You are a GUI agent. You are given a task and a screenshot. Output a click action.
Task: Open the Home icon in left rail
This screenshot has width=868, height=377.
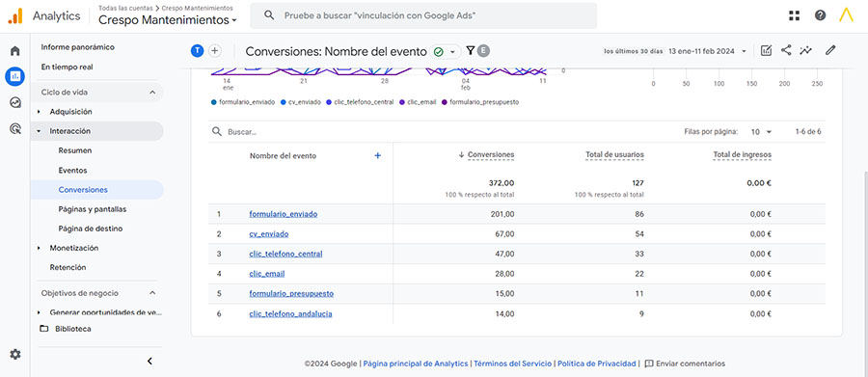click(14, 51)
